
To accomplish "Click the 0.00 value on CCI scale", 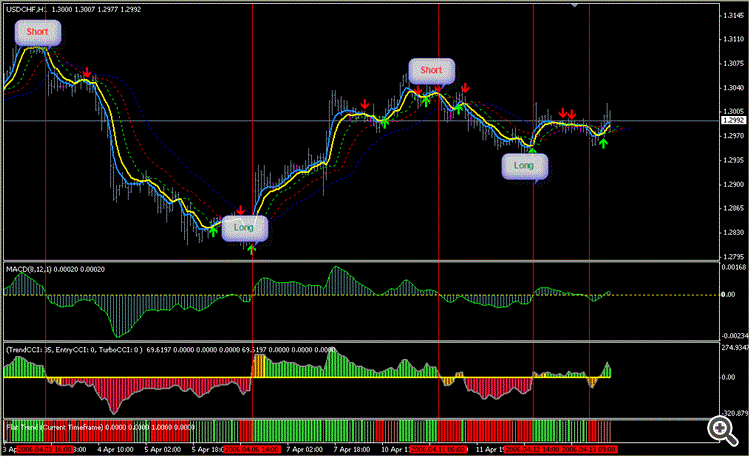I will 728,377.
